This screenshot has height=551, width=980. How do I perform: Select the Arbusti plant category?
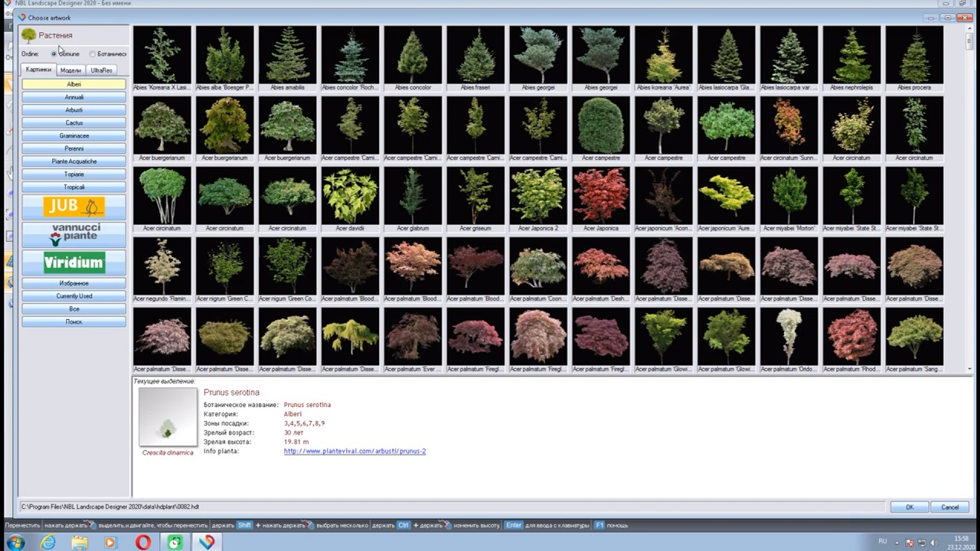pyautogui.click(x=73, y=110)
